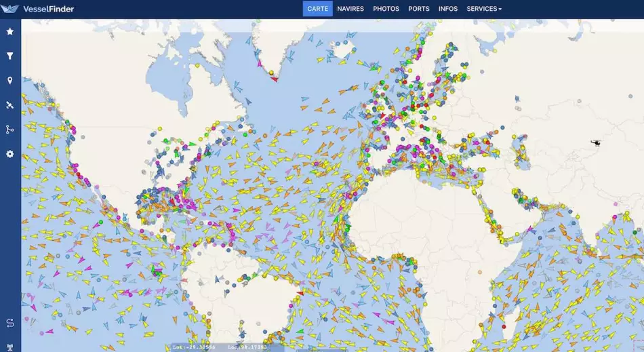This screenshot has height=352, width=644.
Task: Open the vessel filter funnel icon
Action: (x=10, y=56)
